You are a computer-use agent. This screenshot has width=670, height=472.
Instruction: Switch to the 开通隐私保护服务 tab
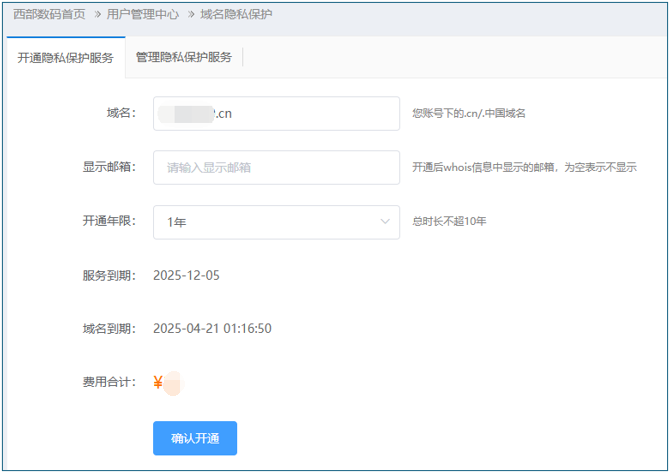(x=66, y=58)
